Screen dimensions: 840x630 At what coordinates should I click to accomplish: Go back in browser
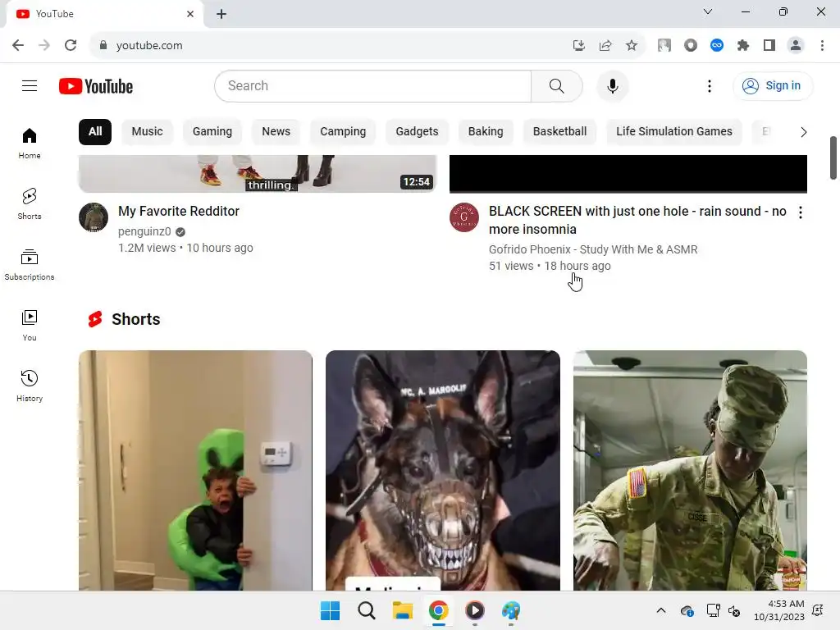pyautogui.click(x=18, y=46)
